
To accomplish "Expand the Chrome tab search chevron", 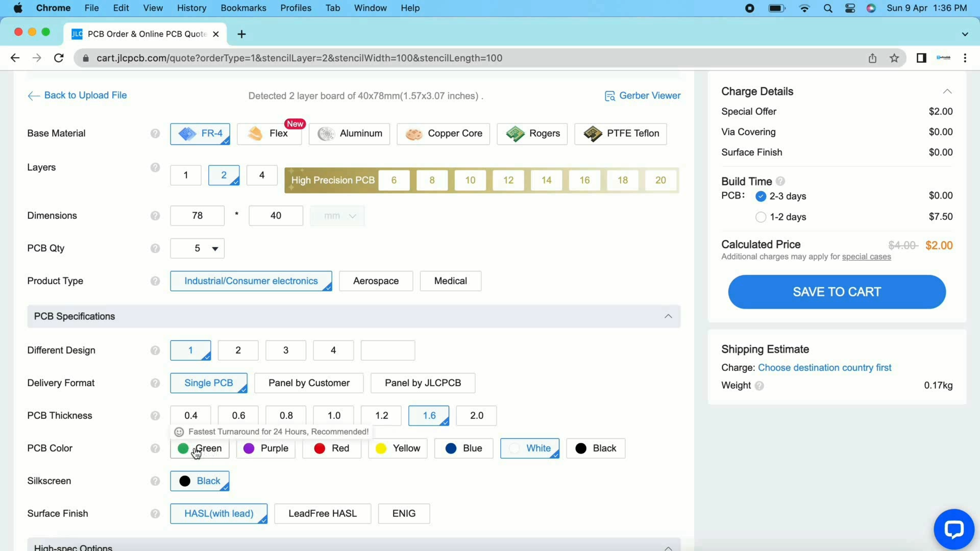I will point(965,34).
